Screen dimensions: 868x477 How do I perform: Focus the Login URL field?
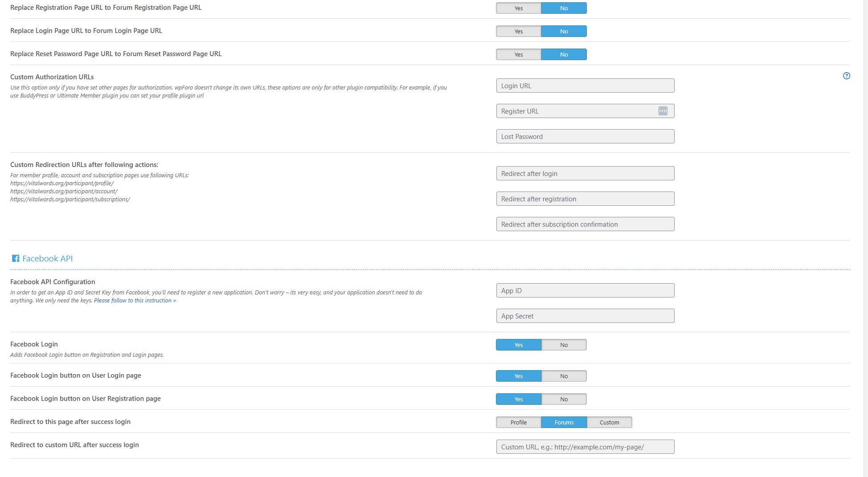(585, 86)
